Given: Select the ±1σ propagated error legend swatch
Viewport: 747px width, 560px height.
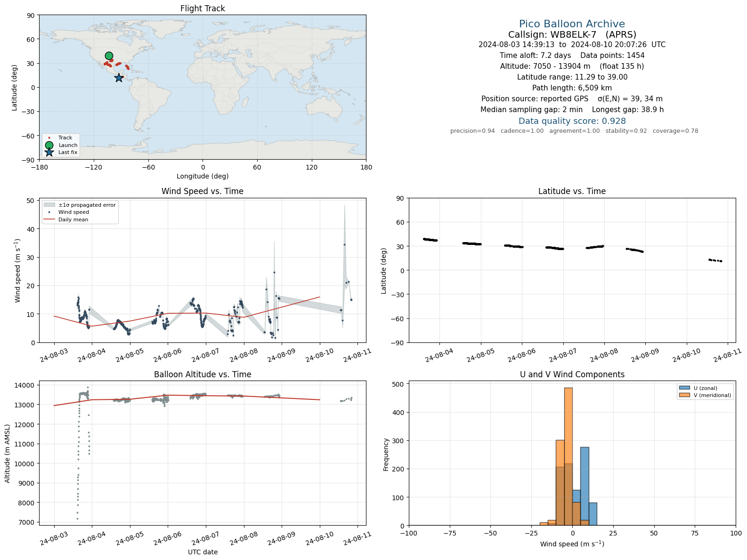Looking at the screenshot, I should pyautogui.click(x=49, y=205).
